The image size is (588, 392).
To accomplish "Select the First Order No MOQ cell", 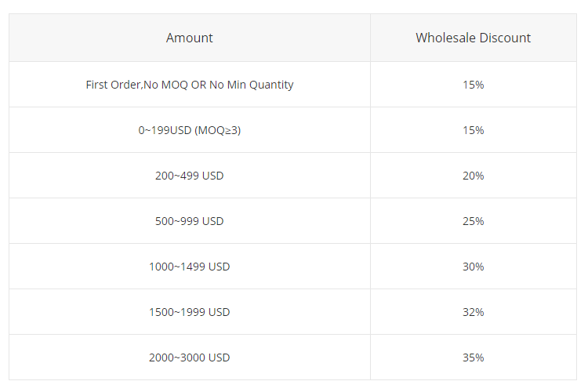I will tap(190, 85).
